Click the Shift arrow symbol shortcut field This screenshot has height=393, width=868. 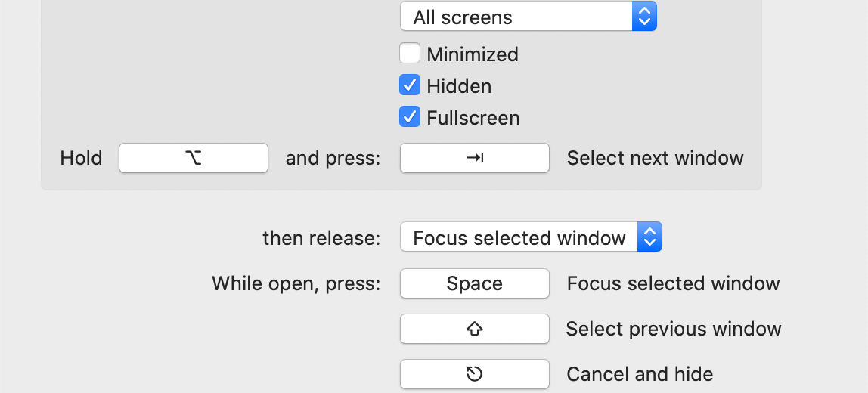point(474,329)
